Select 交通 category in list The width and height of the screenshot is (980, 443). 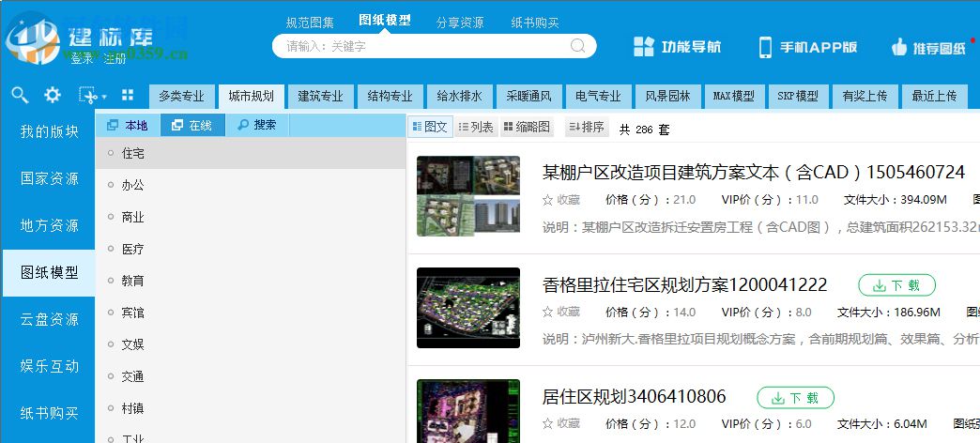pyautogui.click(x=250, y=376)
